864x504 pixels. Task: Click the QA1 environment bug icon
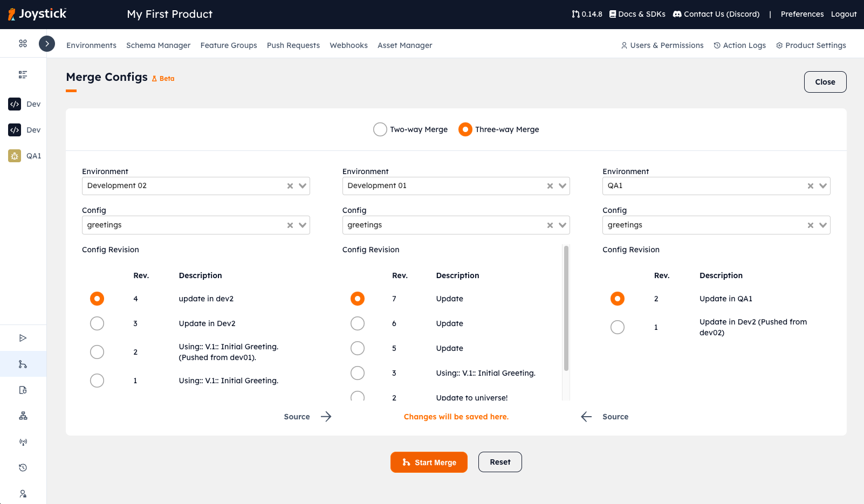(15, 156)
